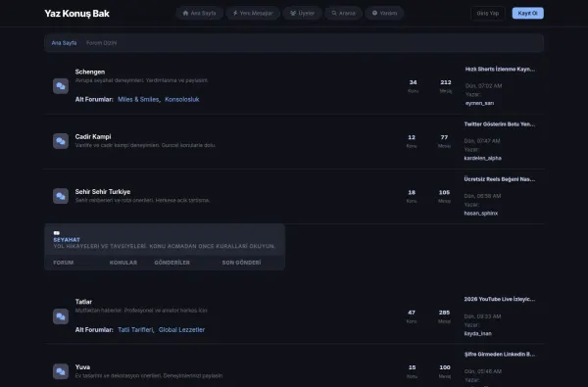Open the SEYAHAT category heading link
The width and height of the screenshot is (588, 387).
[x=67, y=240]
